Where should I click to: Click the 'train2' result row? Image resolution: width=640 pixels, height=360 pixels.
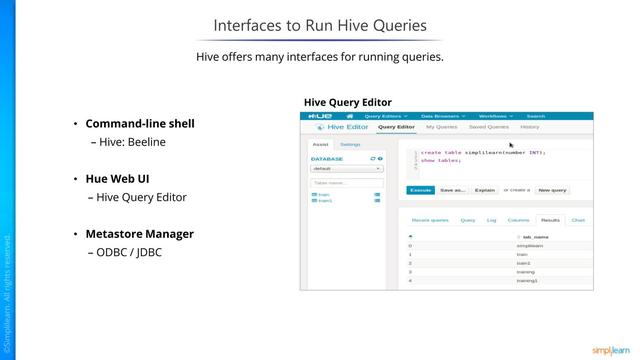(x=500, y=263)
